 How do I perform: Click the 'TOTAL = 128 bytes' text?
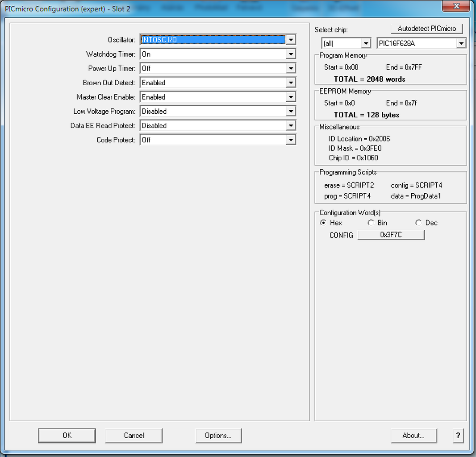(x=367, y=115)
